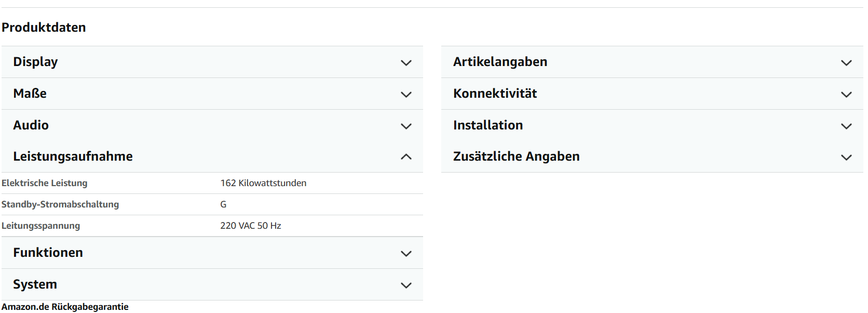Viewport: 868px width, 313px height.
Task: Expand the Display heading
Action: [x=35, y=62]
